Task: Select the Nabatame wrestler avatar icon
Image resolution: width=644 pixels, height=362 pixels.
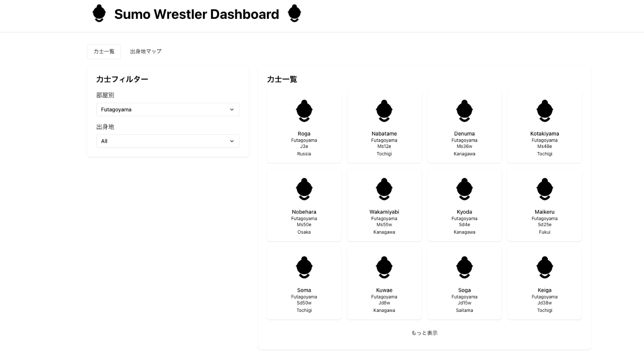Action: [x=384, y=111]
